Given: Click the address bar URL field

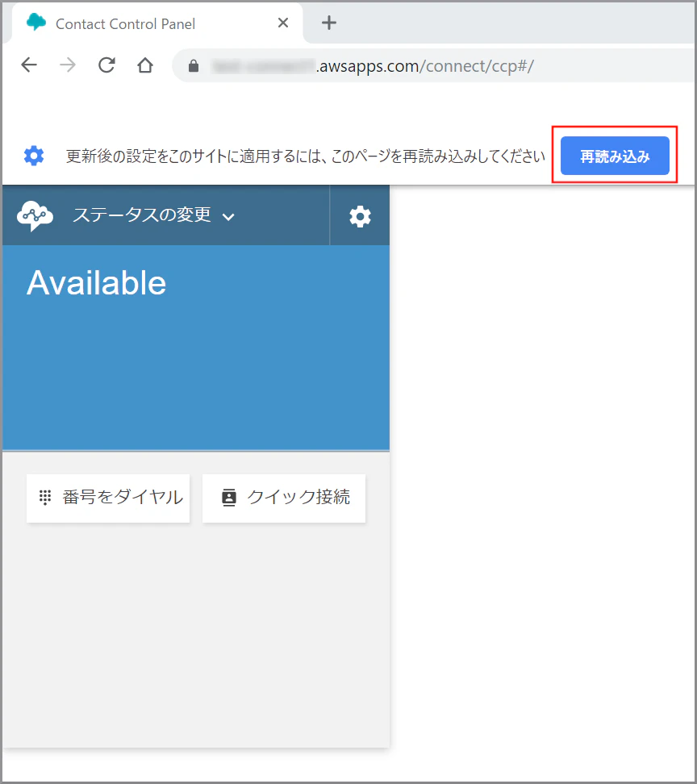Looking at the screenshot, I should tap(434, 65).
